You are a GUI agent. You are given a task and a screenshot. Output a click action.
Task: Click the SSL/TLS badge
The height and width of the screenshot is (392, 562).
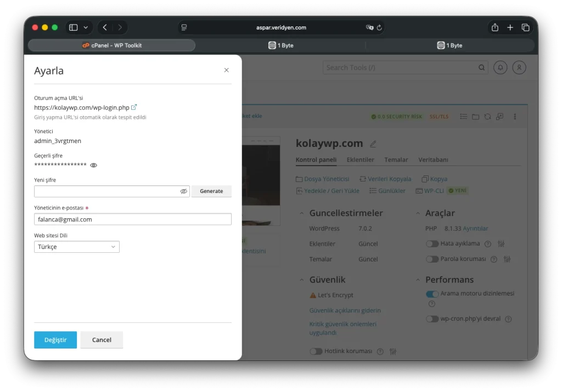click(439, 117)
